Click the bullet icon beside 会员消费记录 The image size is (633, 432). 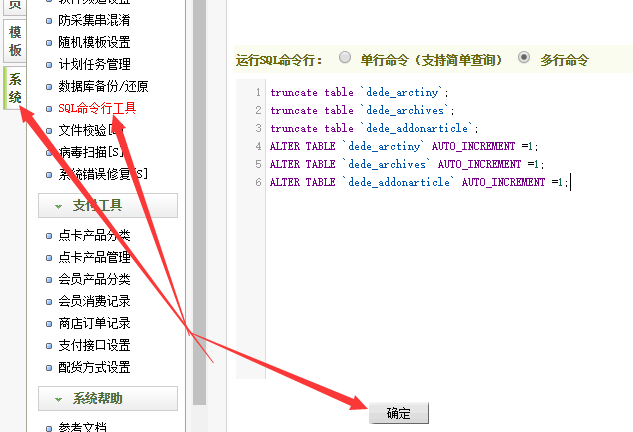(x=49, y=302)
